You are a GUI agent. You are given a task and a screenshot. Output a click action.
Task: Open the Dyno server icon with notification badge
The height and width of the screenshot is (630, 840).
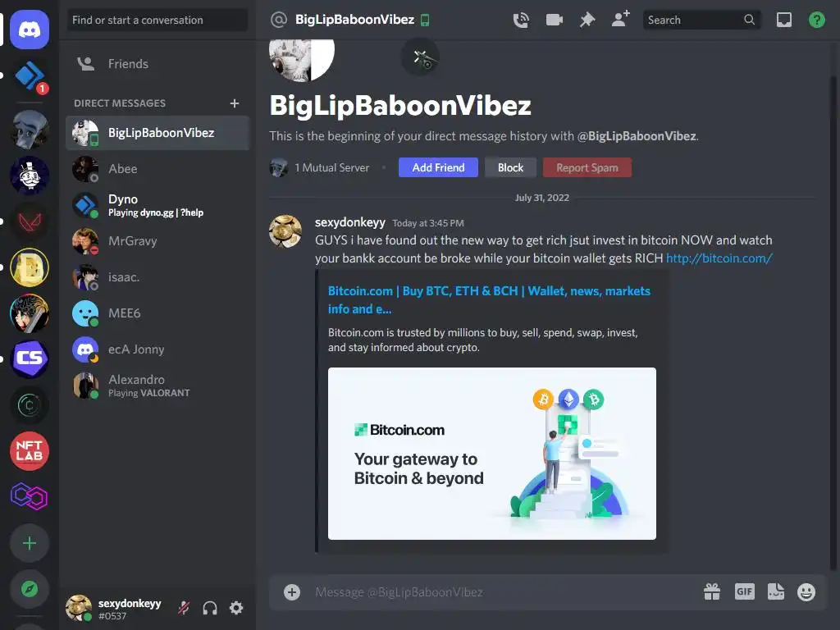(30, 76)
